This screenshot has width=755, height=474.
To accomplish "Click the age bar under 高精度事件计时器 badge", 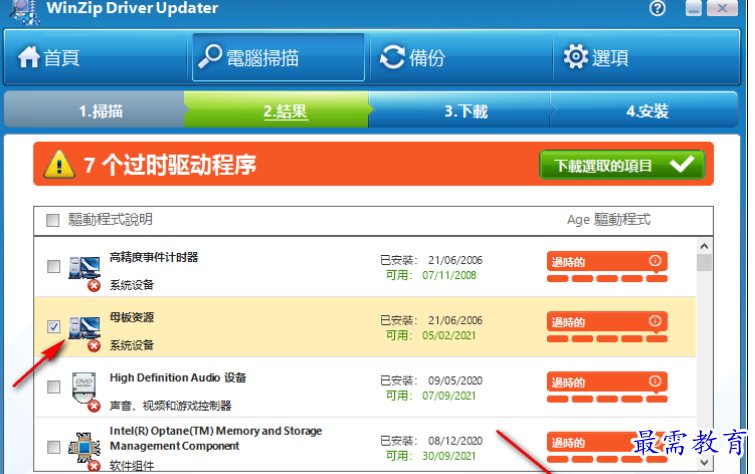I will pyautogui.click(x=607, y=278).
